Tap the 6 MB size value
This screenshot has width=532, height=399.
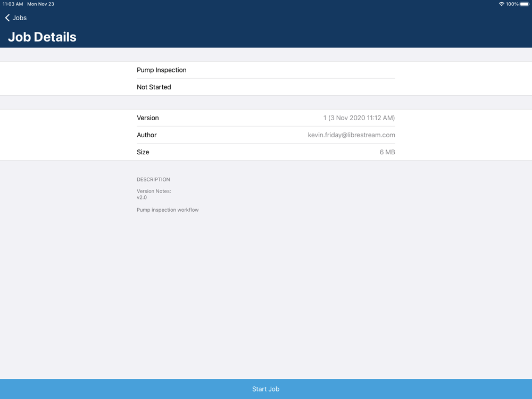[387, 152]
